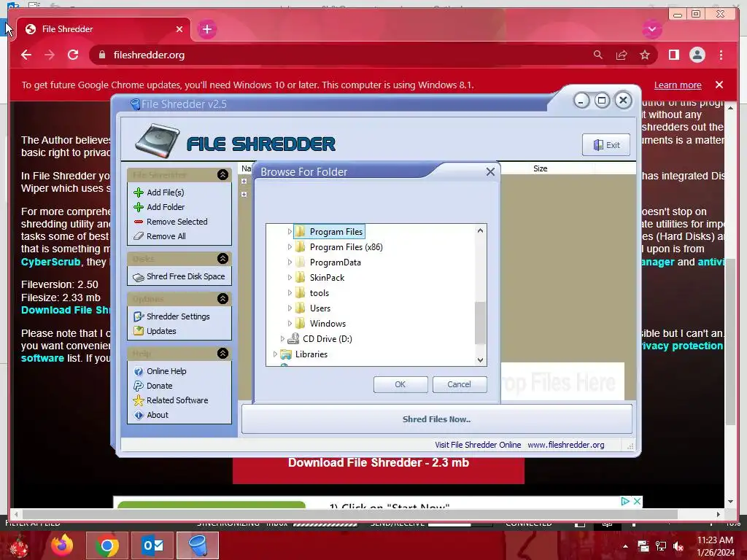Image resolution: width=747 pixels, height=560 pixels.
Task: Click the Shred Free Disk Space drive icon
Action: (139, 277)
